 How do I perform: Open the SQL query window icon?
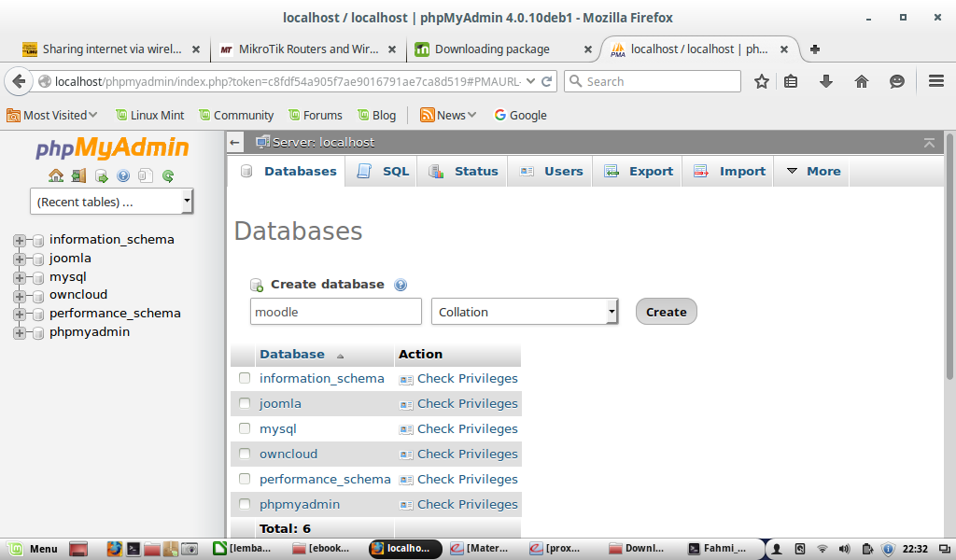point(100,175)
